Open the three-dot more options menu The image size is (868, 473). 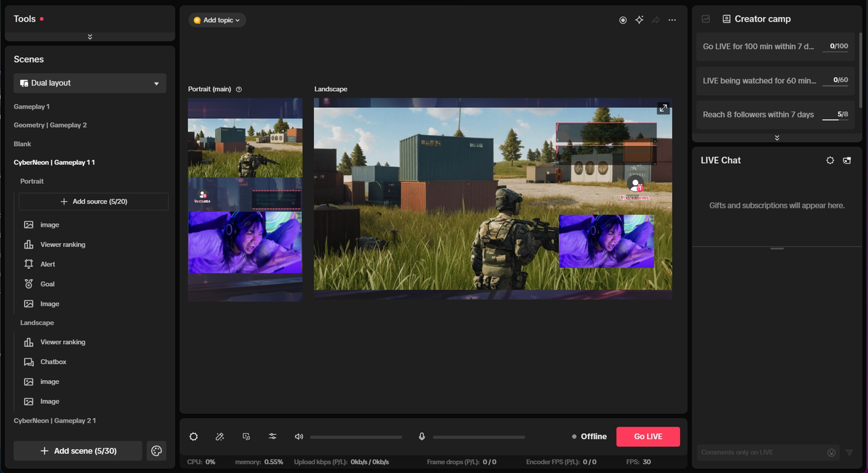point(672,20)
